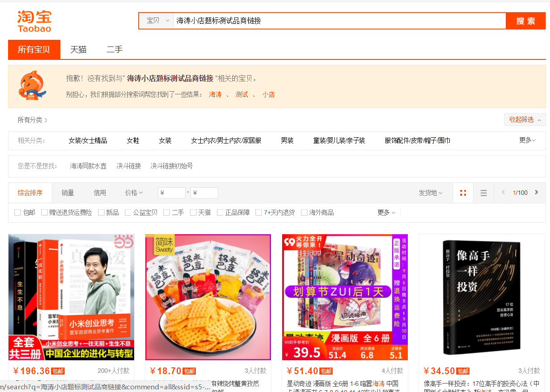Enable the 正品保障 filter

[219, 212]
